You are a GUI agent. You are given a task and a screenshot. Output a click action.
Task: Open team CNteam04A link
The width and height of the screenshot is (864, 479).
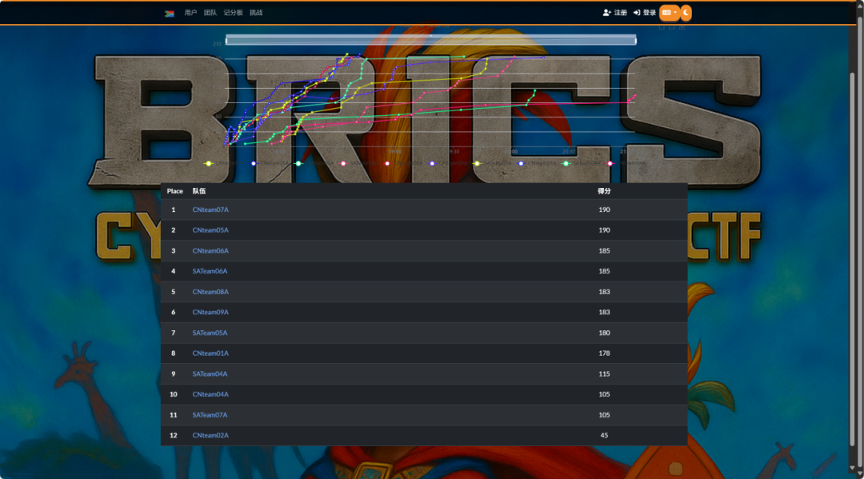(x=210, y=394)
